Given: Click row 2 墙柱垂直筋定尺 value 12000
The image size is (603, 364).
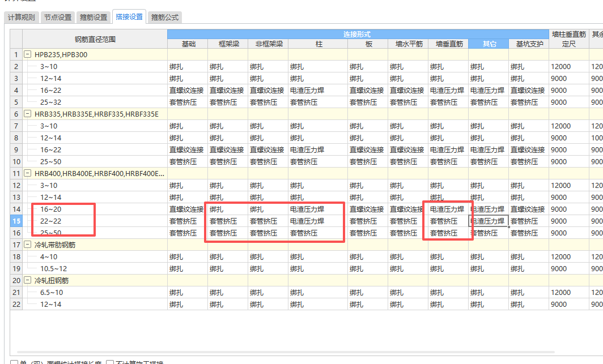Looking at the screenshot, I should (569, 66).
